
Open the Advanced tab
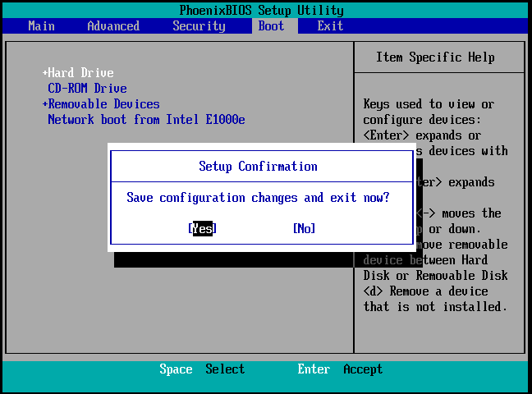pos(113,26)
